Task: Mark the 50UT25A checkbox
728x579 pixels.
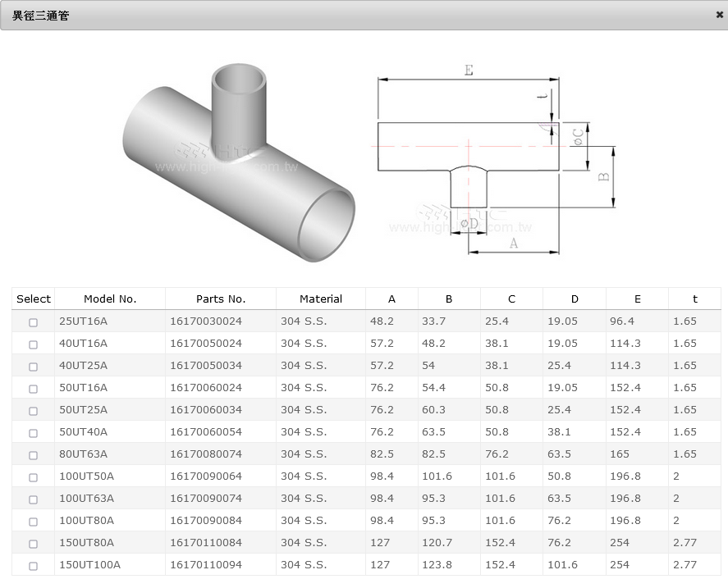Action: [x=34, y=411]
